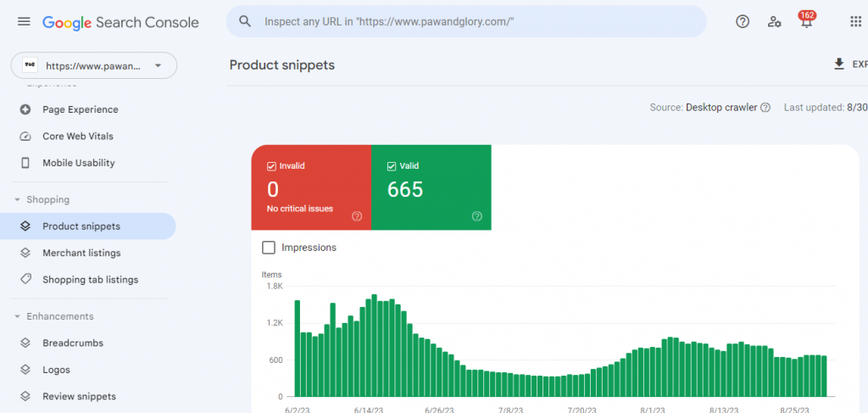Image resolution: width=868 pixels, height=413 pixels.
Task: Click the Desktop crawler source text
Action: pyautogui.click(x=721, y=108)
